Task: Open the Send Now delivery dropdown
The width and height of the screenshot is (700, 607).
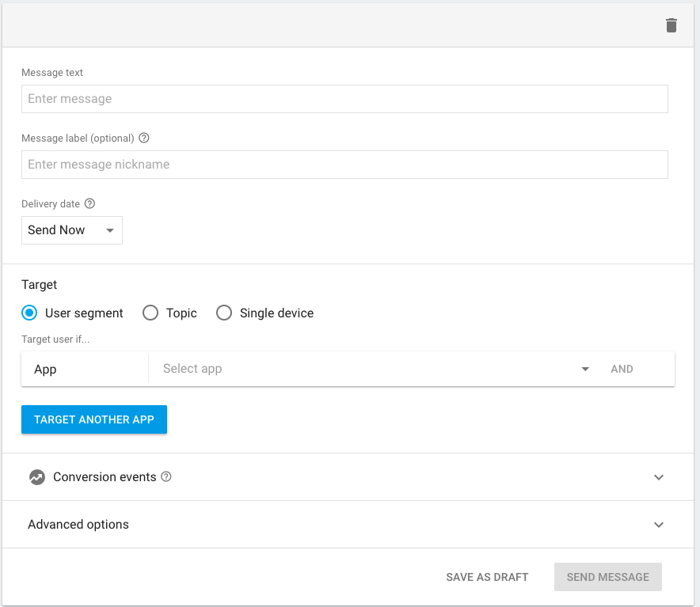Action: (72, 230)
